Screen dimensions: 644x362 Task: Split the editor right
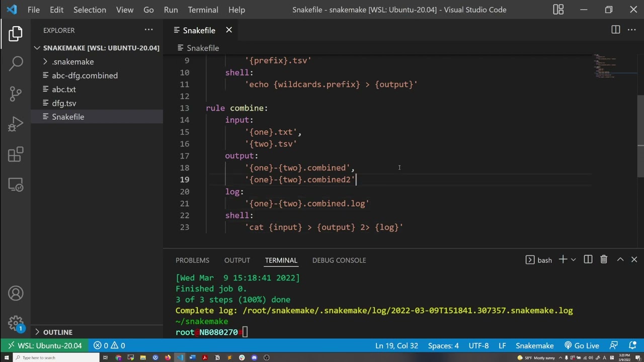point(615,30)
